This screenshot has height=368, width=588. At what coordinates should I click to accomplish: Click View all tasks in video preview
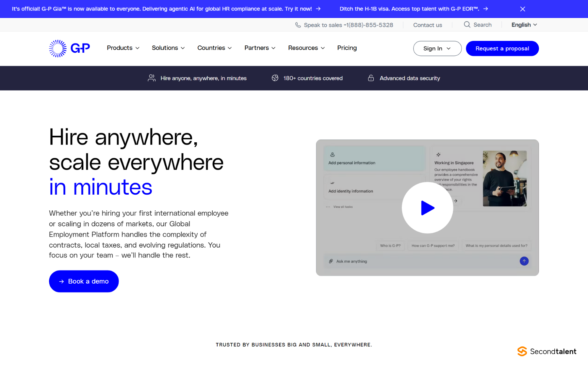(343, 207)
